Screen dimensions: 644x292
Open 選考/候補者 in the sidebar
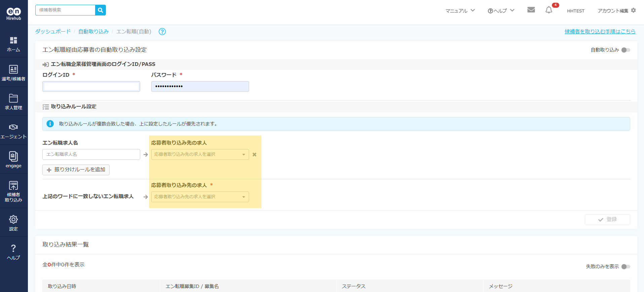point(13,73)
